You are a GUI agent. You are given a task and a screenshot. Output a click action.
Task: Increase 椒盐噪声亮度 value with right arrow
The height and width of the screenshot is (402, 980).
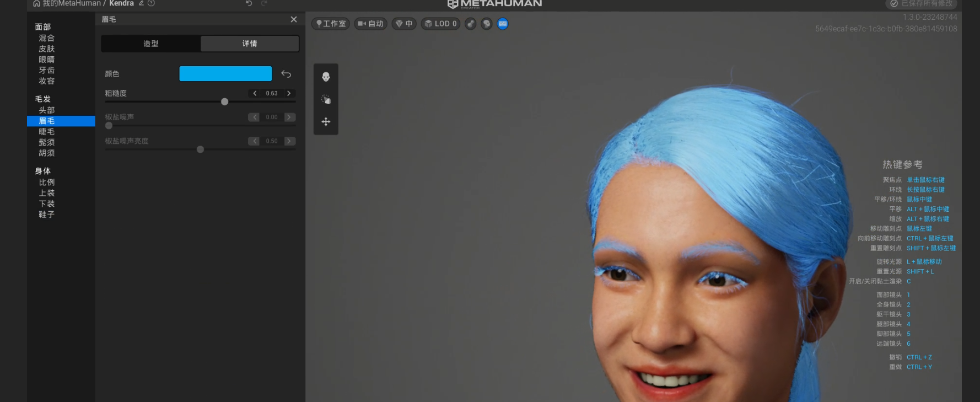[x=290, y=141]
